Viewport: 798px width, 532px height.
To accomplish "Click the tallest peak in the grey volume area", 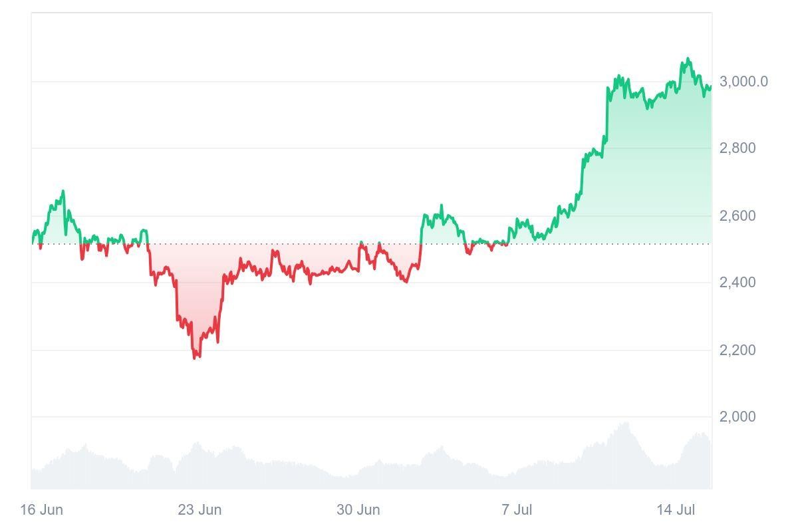I will [x=624, y=423].
